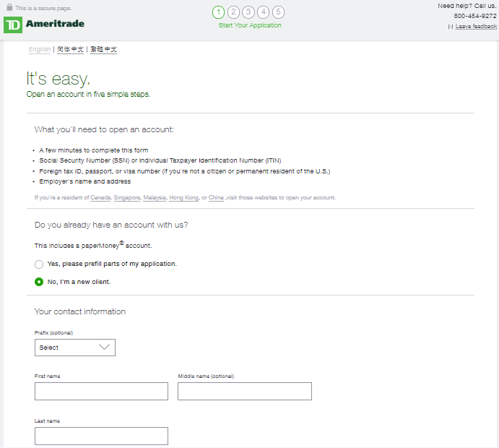Screen dimensions: 499x448
Task: Open the Prefix dropdown
Action: click(75, 348)
